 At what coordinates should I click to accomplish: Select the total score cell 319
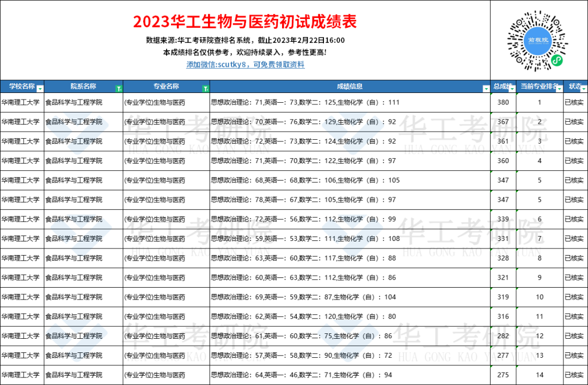coord(503,297)
